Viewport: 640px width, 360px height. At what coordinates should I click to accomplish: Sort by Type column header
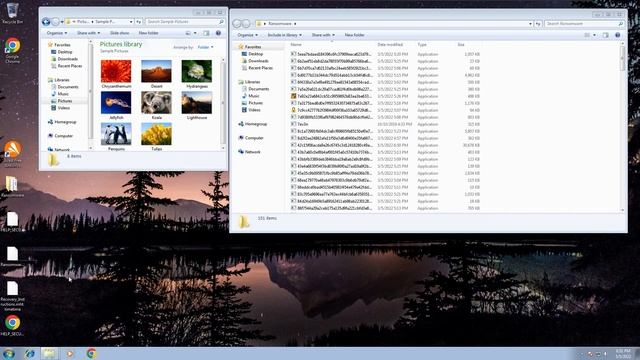tap(422, 44)
